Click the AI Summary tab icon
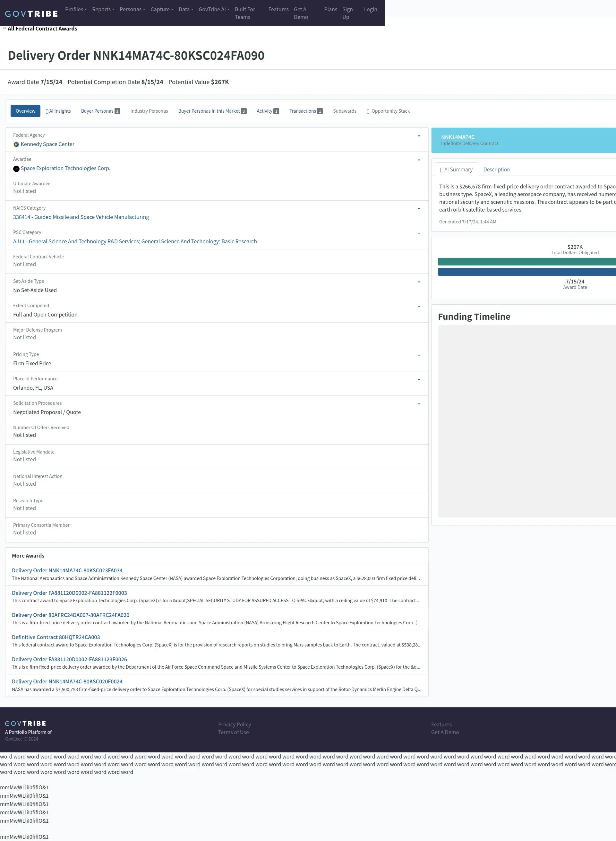 442,170
